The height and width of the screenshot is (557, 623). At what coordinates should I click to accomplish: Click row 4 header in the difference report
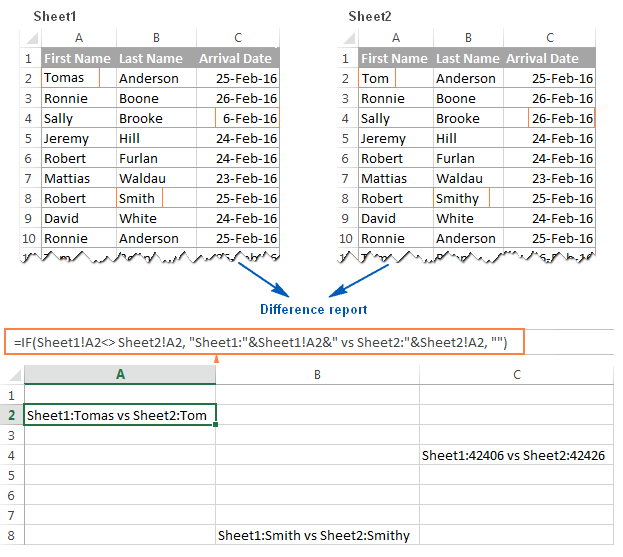pyautogui.click(x=12, y=455)
